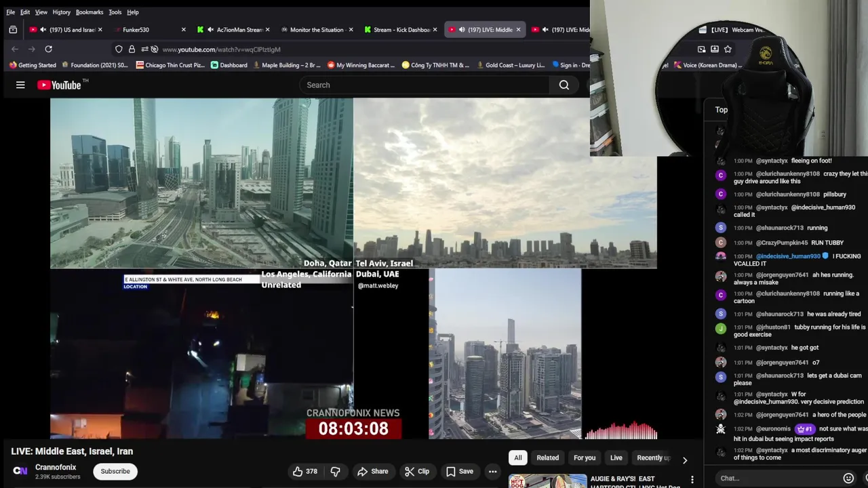Open the My Winning Baccarat bookmark
Screen dimensions: 868x488
[x=361, y=65]
